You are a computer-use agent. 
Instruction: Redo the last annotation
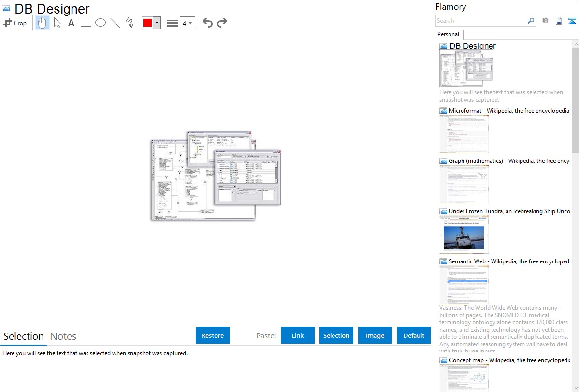pyautogui.click(x=222, y=23)
